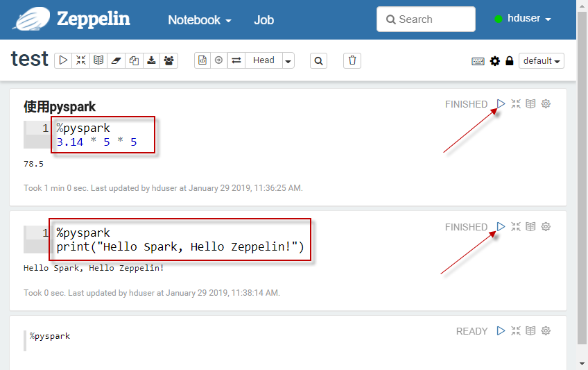
Task: Go to the Job page
Action: pyautogui.click(x=263, y=20)
